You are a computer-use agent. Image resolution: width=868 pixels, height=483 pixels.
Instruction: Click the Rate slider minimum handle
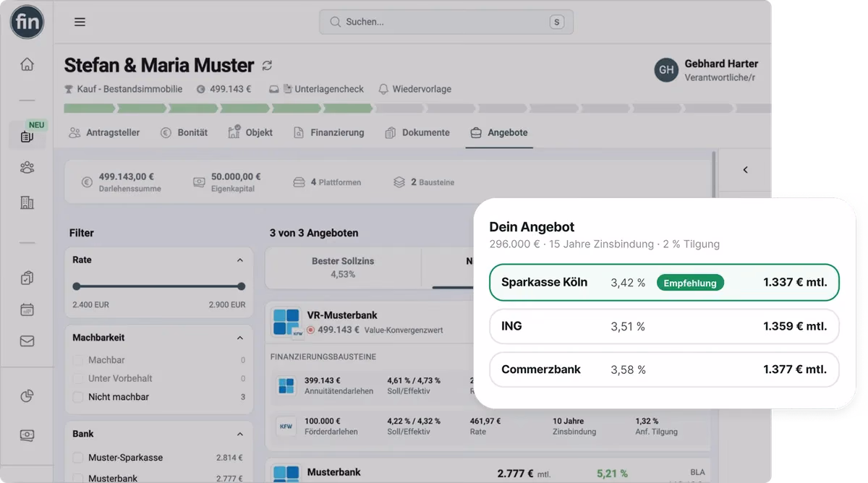(77, 286)
